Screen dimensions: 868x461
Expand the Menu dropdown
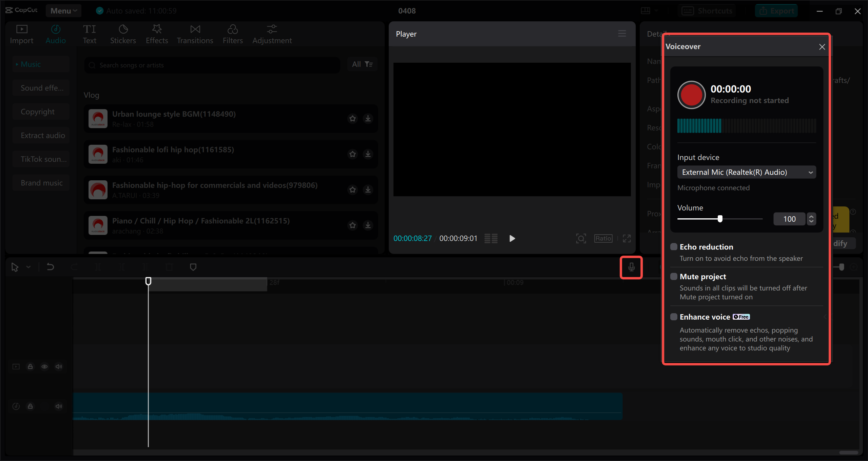pos(63,11)
